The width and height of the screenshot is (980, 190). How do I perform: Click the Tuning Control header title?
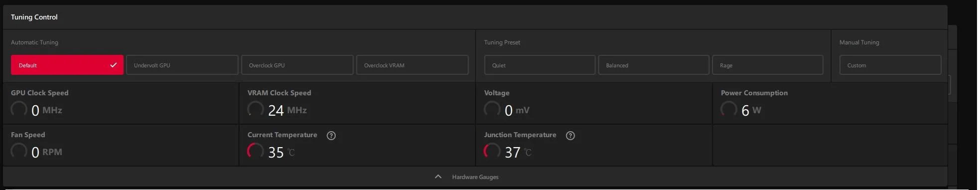tap(34, 17)
